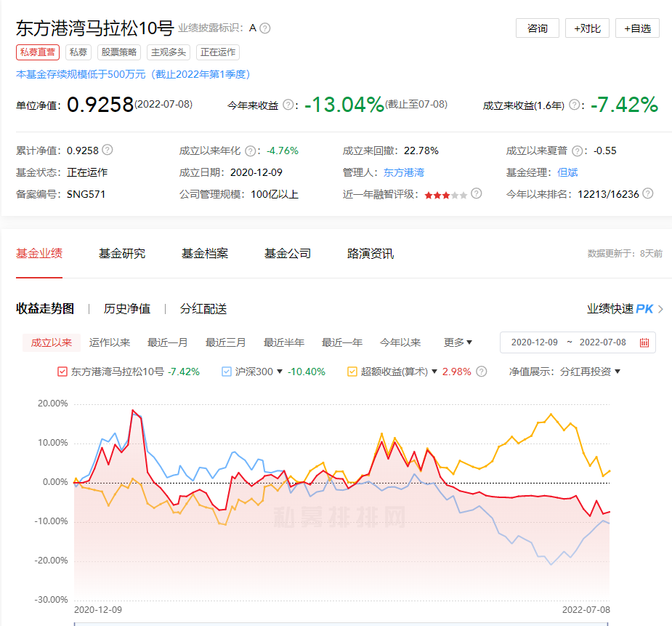Click help icon next to 成立以来年化
672x626 pixels.
(251, 151)
